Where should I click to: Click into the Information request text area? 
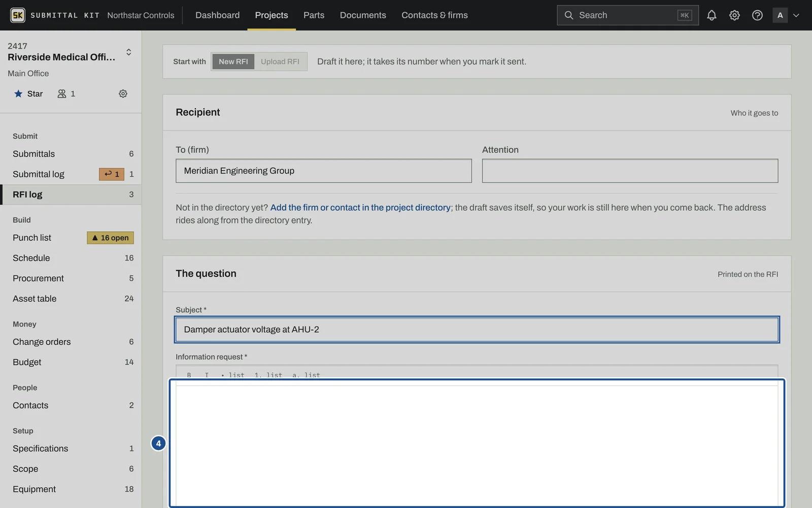coord(477,446)
